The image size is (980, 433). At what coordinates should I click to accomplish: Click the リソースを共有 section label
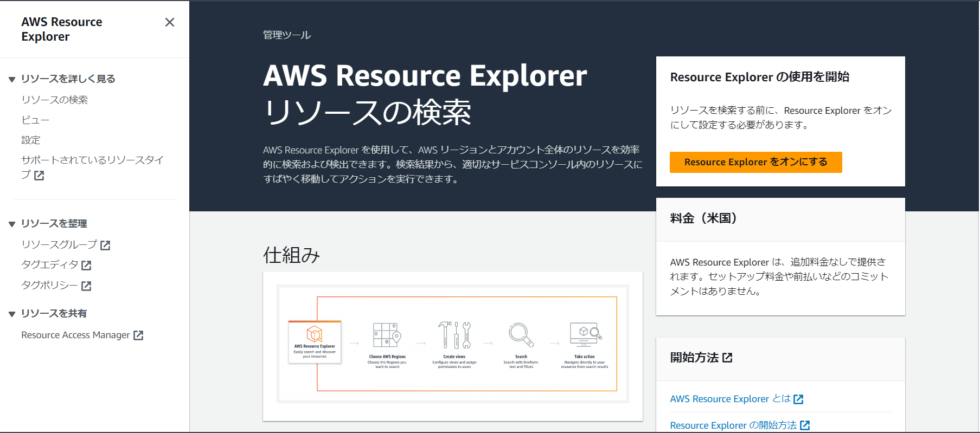click(54, 313)
